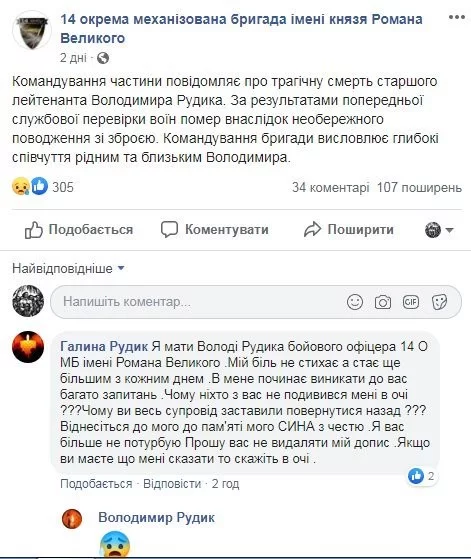
Task: Click the Коментувати button
Action: [214, 229]
